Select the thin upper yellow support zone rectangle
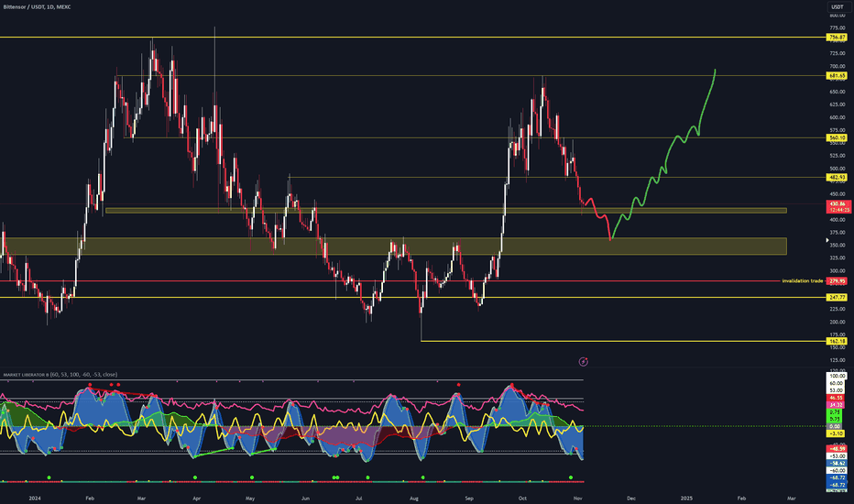 click(x=445, y=211)
